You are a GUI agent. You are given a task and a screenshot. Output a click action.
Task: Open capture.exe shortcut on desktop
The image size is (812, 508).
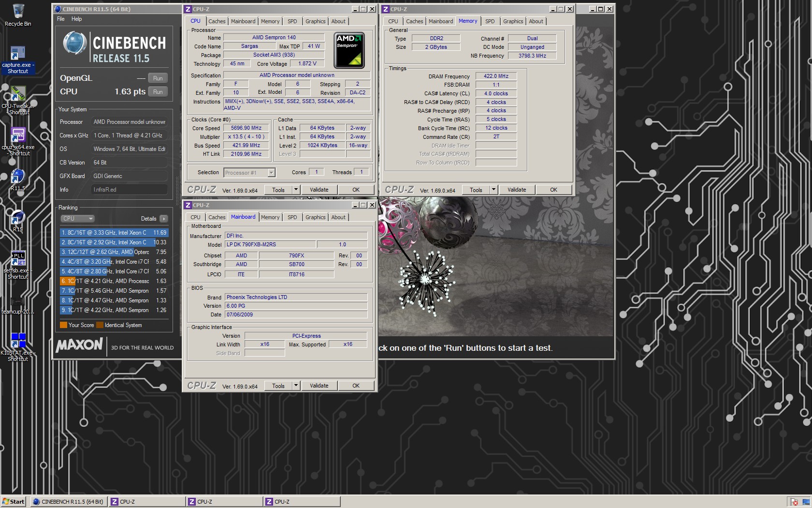click(x=18, y=60)
